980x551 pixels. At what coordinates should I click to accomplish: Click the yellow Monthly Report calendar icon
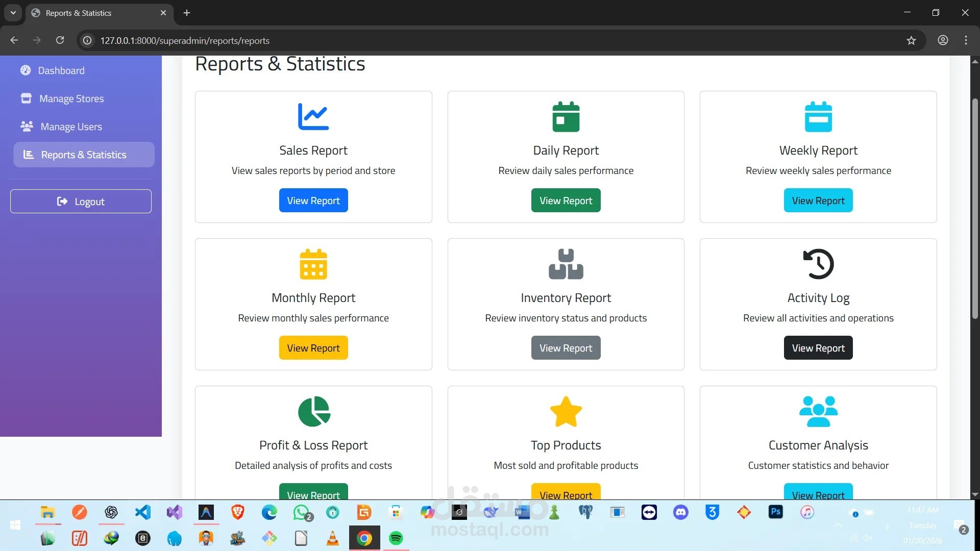click(313, 264)
